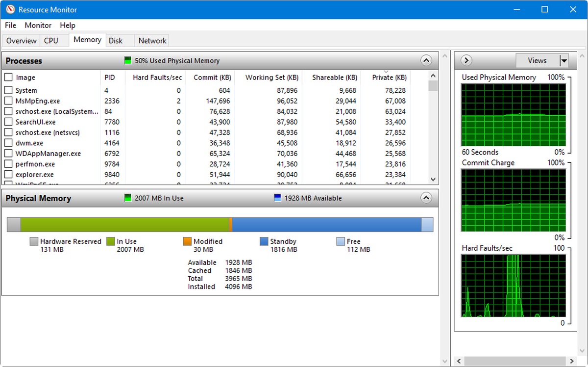588x367 pixels.
Task: Click the Standby blue legend swatch
Action: click(x=264, y=241)
